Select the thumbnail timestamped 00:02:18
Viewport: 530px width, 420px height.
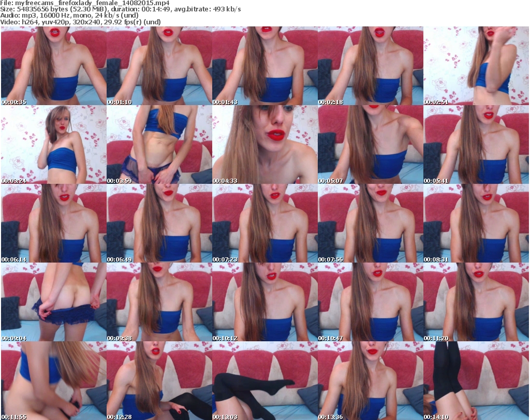[x=371, y=66]
